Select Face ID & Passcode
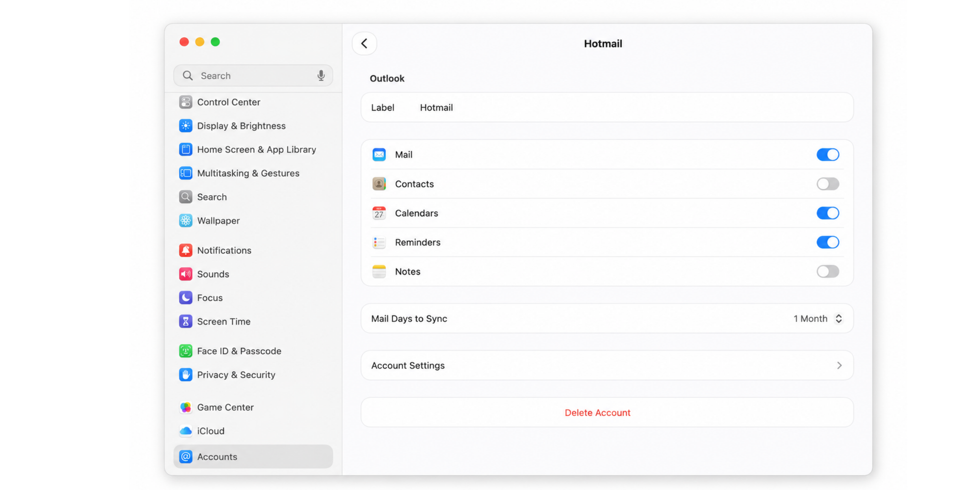 coord(253,351)
